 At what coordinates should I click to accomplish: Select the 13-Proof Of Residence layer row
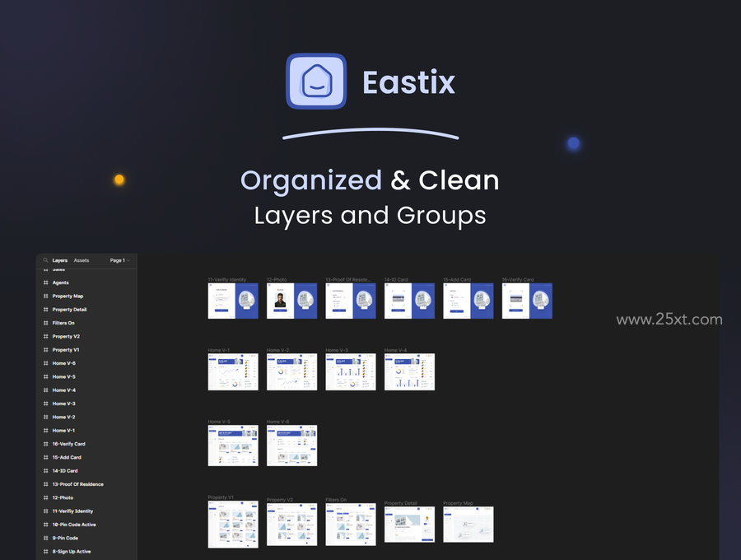[x=87, y=484]
